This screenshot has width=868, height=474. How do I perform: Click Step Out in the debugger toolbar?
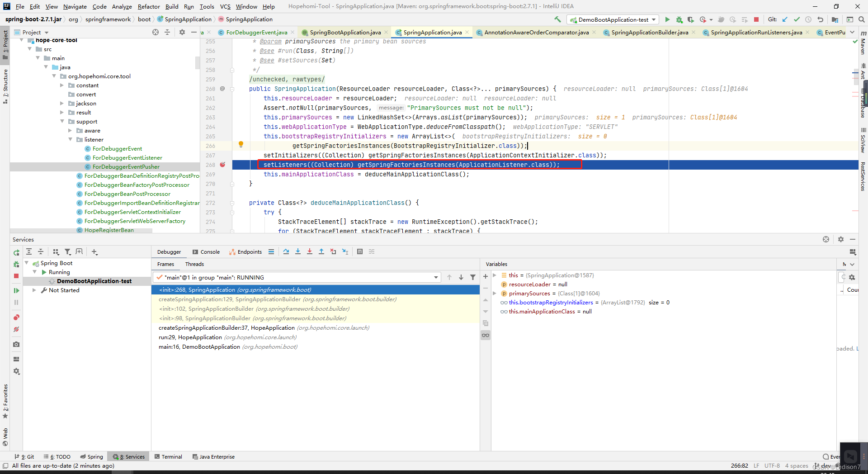tap(321, 251)
